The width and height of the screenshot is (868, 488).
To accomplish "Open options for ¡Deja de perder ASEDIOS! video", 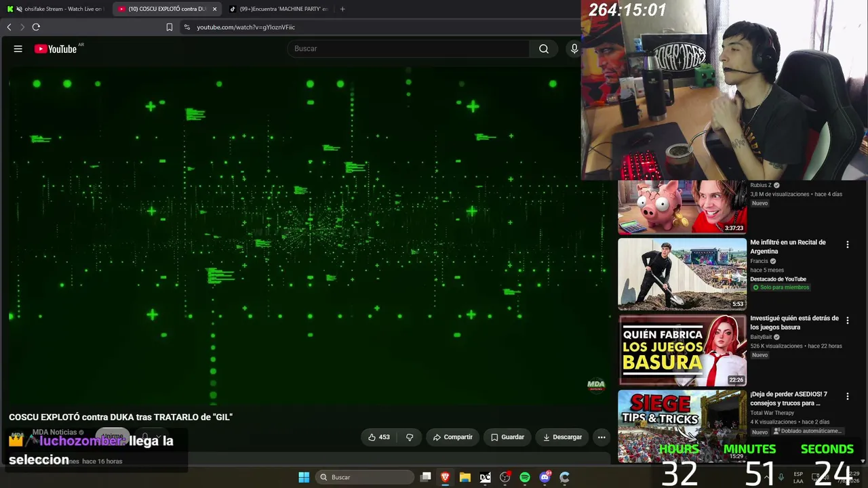I will tap(847, 396).
